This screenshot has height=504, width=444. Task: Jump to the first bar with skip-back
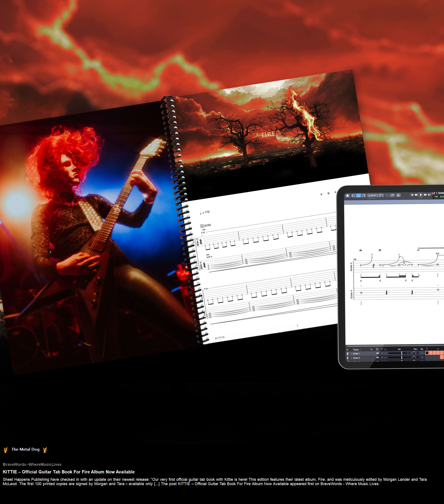(x=412, y=195)
